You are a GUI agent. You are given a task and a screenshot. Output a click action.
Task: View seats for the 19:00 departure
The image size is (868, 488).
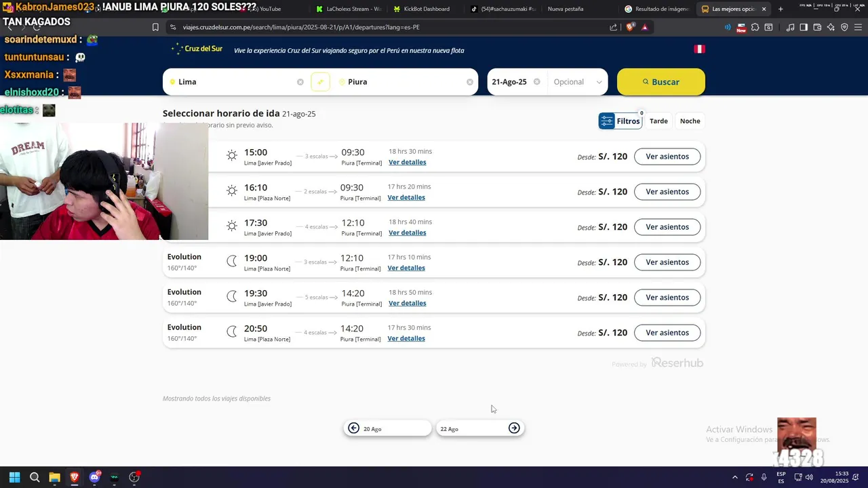tap(667, 262)
